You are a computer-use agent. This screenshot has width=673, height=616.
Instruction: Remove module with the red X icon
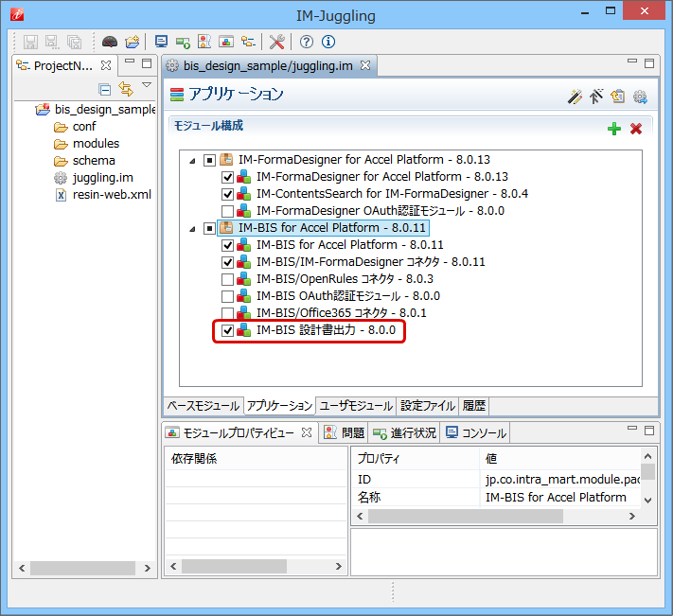tap(636, 129)
